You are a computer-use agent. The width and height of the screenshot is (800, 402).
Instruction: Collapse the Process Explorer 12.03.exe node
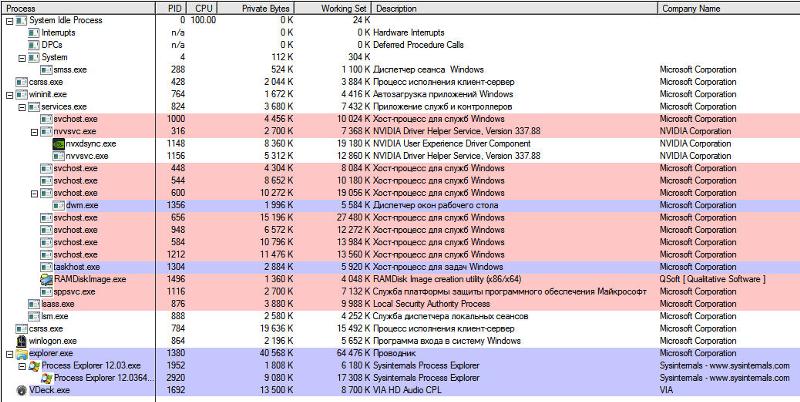[21, 366]
